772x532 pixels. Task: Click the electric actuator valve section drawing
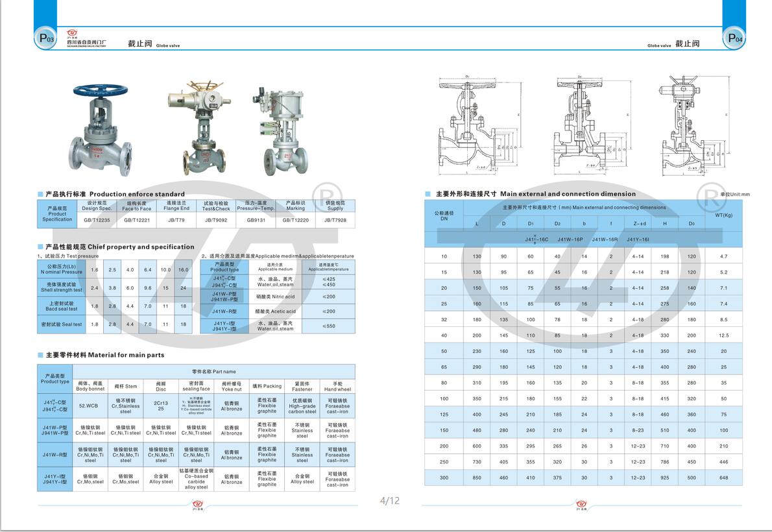pos(686,125)
